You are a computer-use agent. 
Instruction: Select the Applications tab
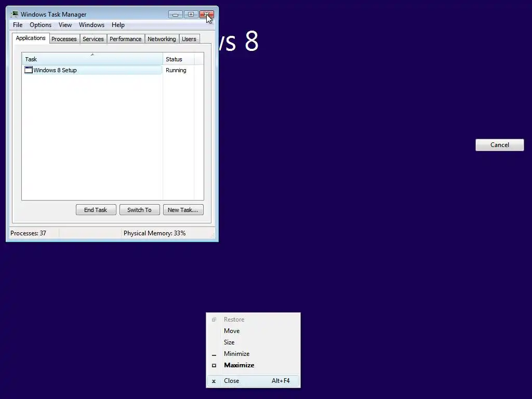click(31, 38)
